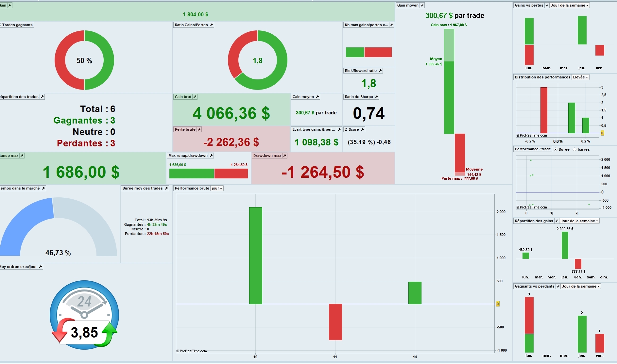This screenshot has height=364, width=617.
Task: Click the Performance brute panel label
Action: 192,188
